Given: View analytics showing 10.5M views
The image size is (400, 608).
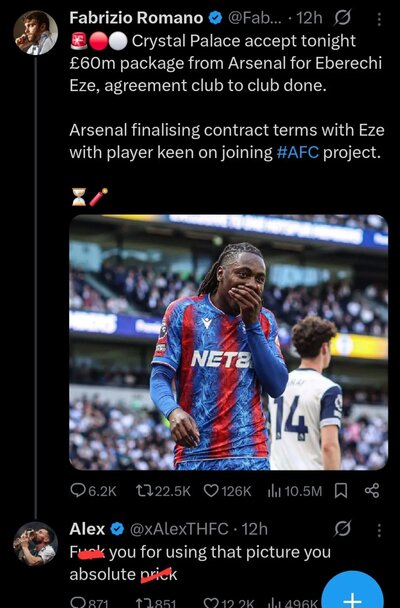Looking at the screenshot, I should [295, 491].
